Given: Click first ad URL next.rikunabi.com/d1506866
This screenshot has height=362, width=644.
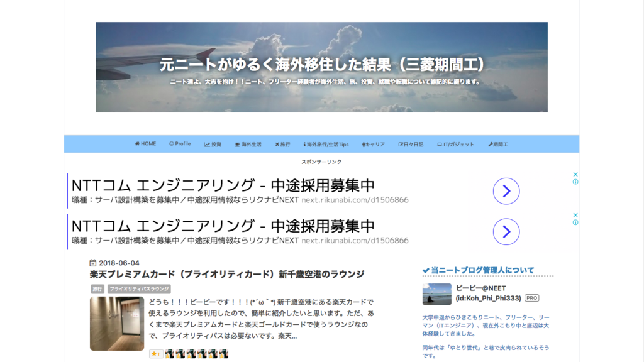Looking at the screenshot, I should point(355,200).
